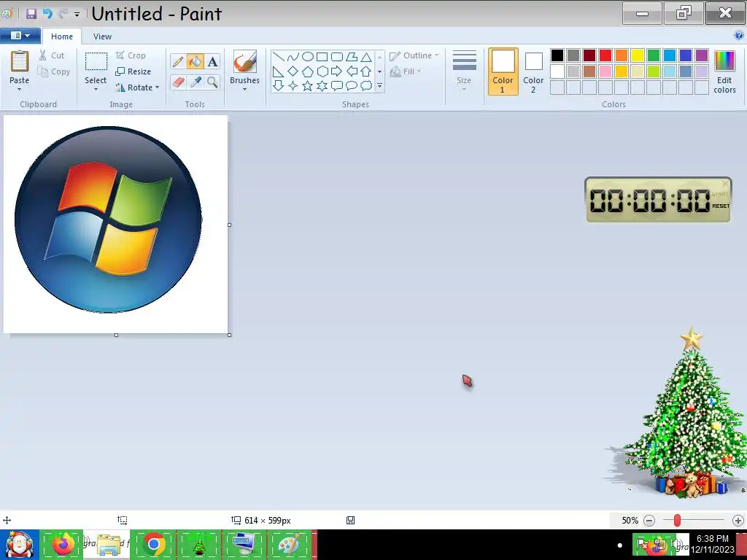Expand the Brushes dropdown arrow
This screenshot has width=747, height=560.
point(245,89)
